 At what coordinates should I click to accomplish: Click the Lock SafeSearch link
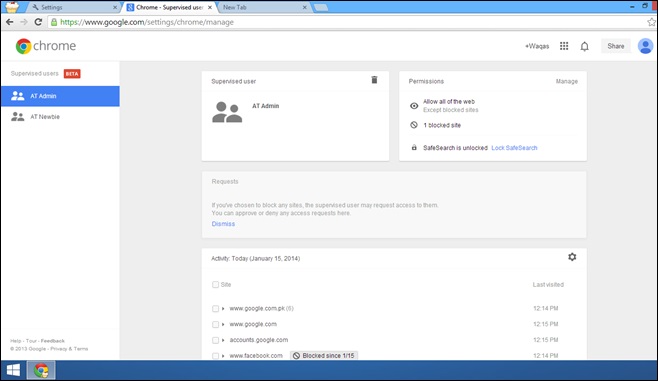coord(514,148)
